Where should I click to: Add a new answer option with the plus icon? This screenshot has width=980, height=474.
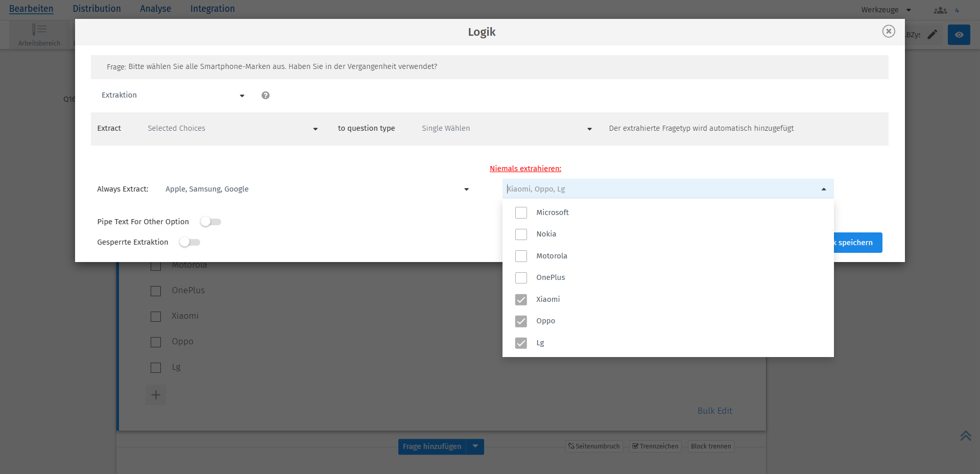(x=156, y=394)
